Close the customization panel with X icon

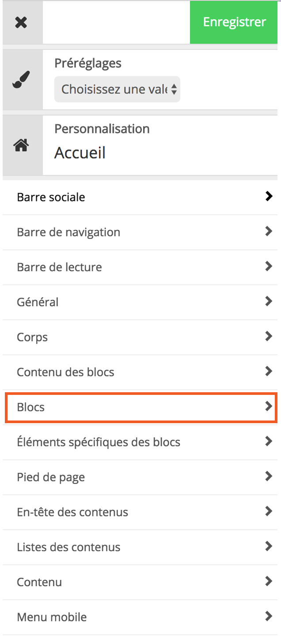pyautogui.click(x=21, y=23)
